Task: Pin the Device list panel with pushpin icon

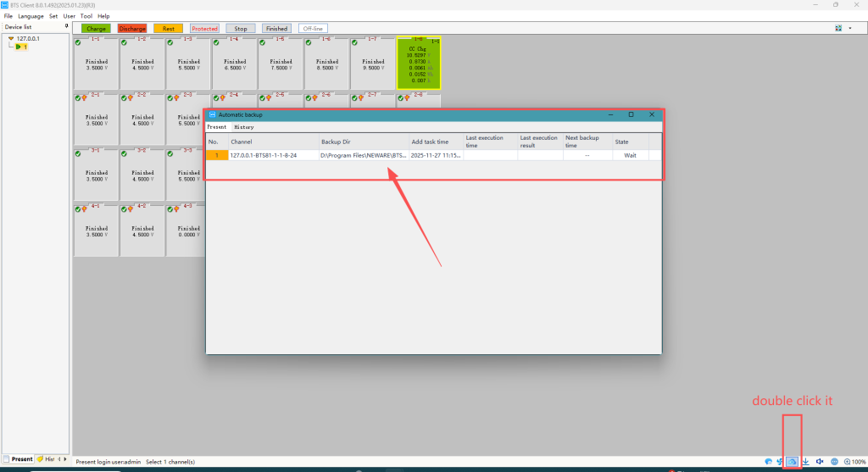Action: (66, 26)
